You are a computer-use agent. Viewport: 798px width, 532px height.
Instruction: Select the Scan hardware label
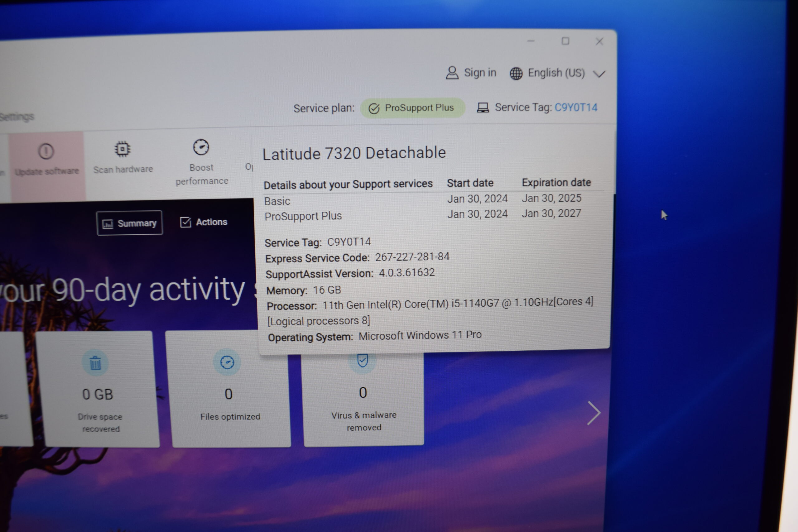point(123,169)
